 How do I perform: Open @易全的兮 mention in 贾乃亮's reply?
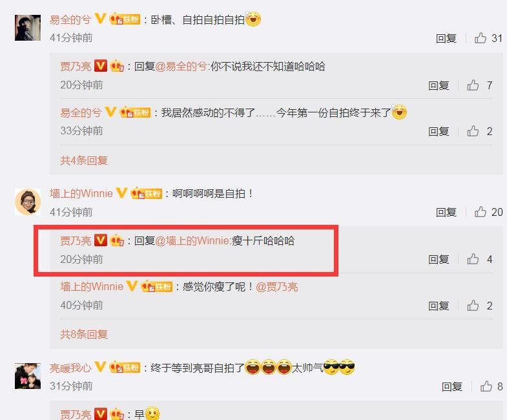[181, 67]
